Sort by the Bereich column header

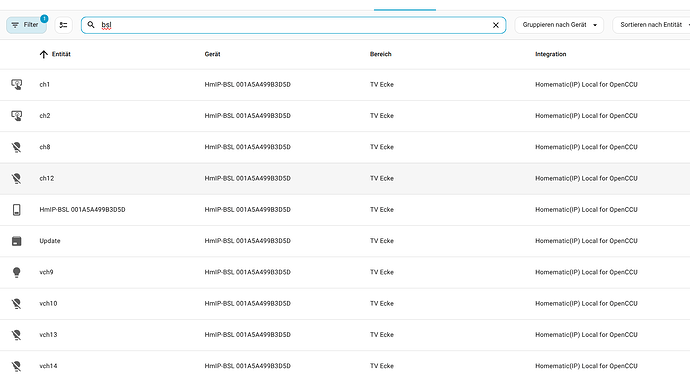tap(381, 54)
